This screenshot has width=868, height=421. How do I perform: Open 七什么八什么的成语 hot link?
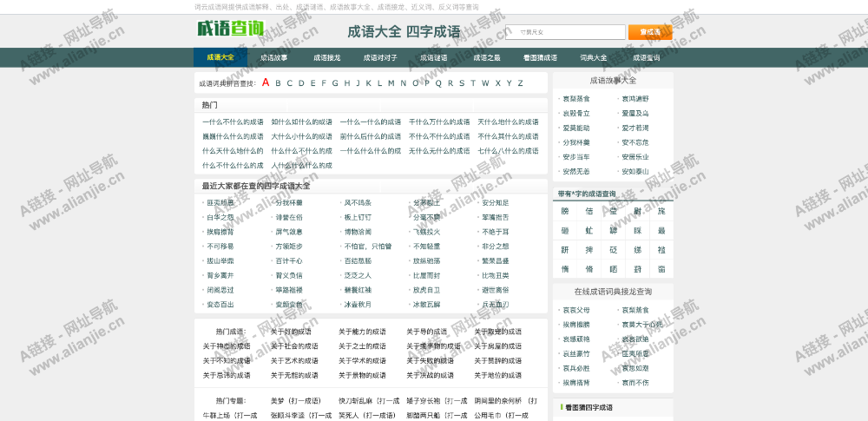(508, 151)
